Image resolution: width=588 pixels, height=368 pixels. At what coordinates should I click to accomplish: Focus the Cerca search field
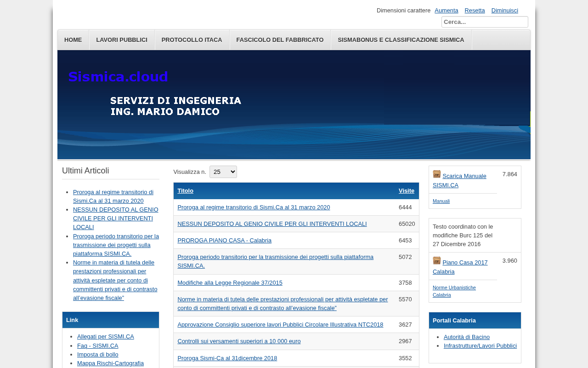pos(485,22)
